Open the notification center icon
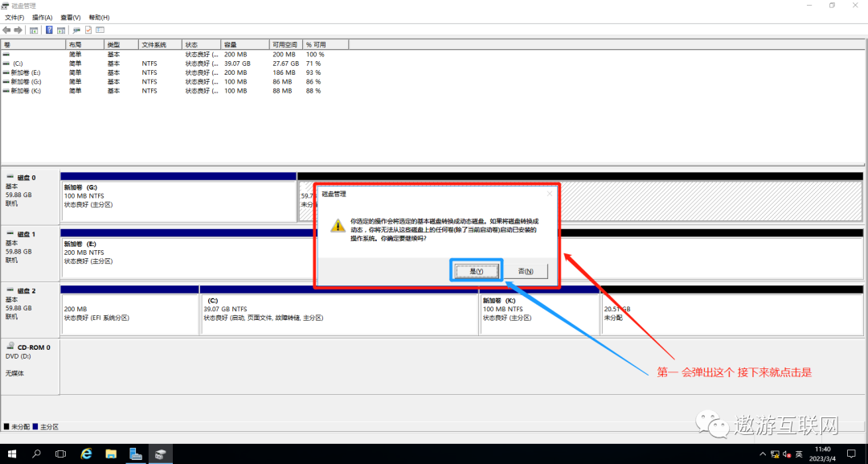 coord(852,454)
